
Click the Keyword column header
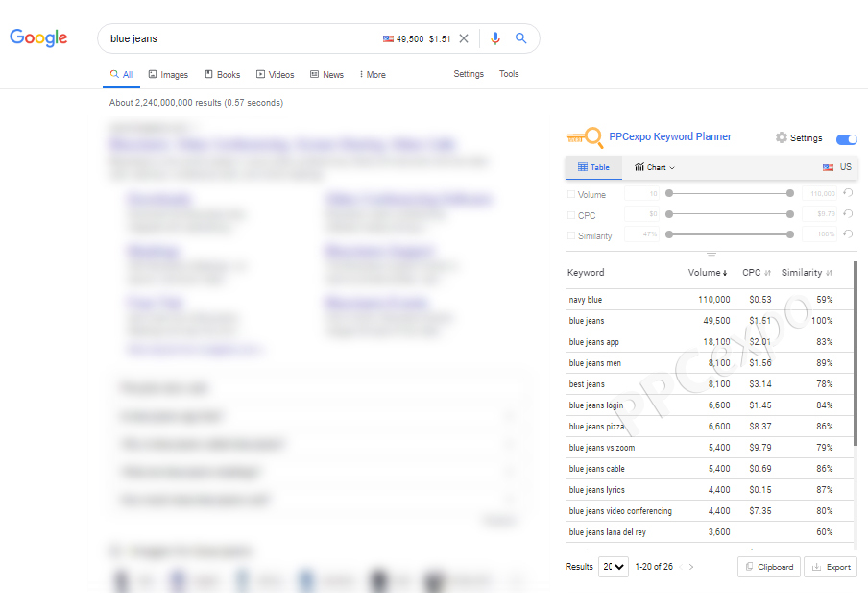tap(586, 273)
